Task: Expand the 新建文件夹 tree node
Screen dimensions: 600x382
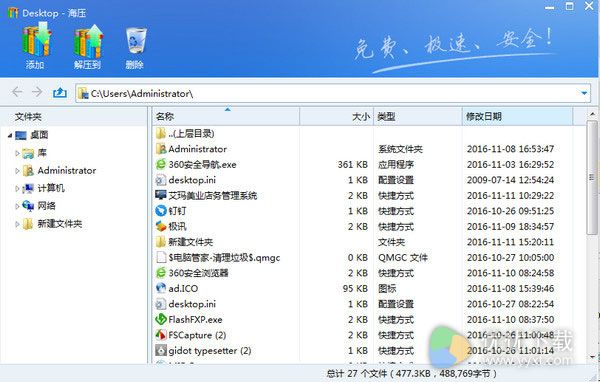Action: [17, 224]
